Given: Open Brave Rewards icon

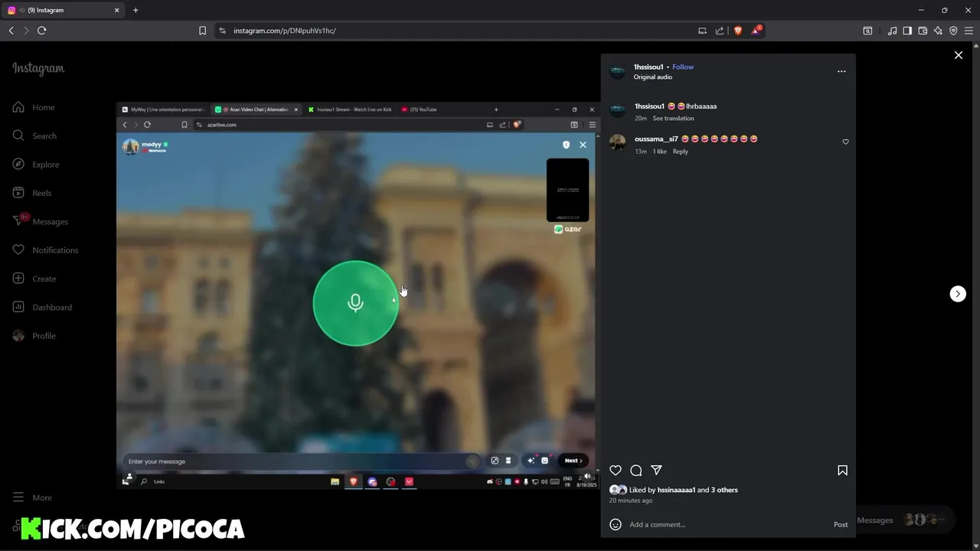Looking at the screenshot, I should (756, 30).
